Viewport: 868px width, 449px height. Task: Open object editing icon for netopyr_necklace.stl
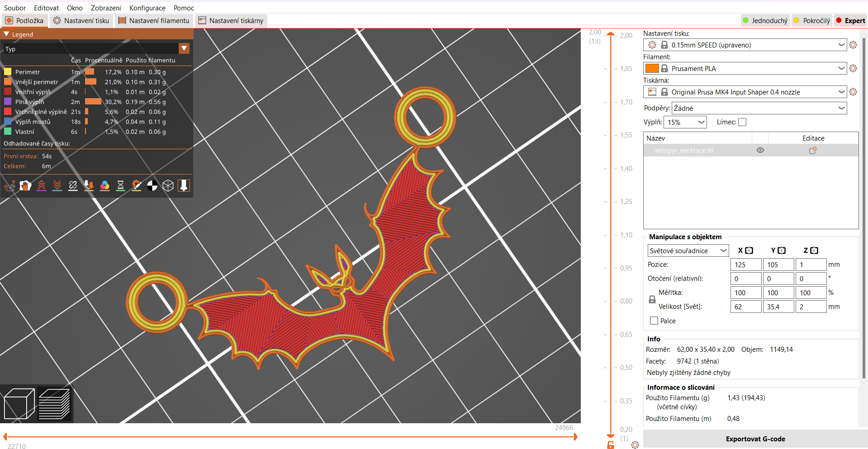pos(813,151)
